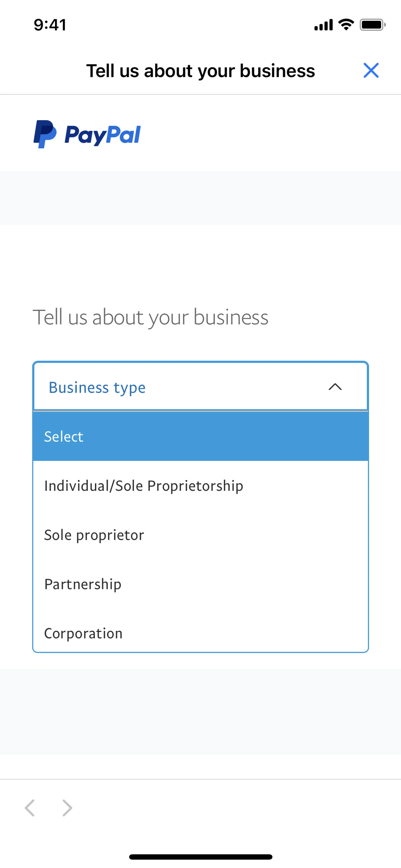Image resolution: width=401 pixels, height=868 pixels.
Task: Pick Partnership as business type
Action: (x=82, y=584)
